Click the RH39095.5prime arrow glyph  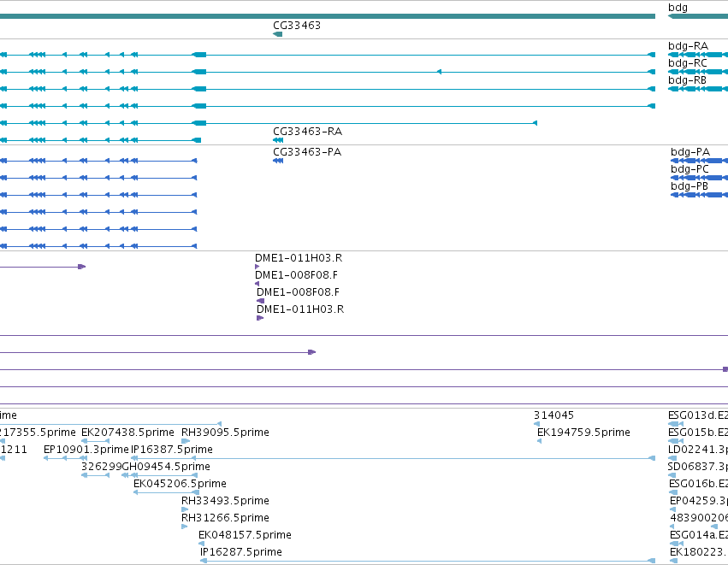[186, 441]
